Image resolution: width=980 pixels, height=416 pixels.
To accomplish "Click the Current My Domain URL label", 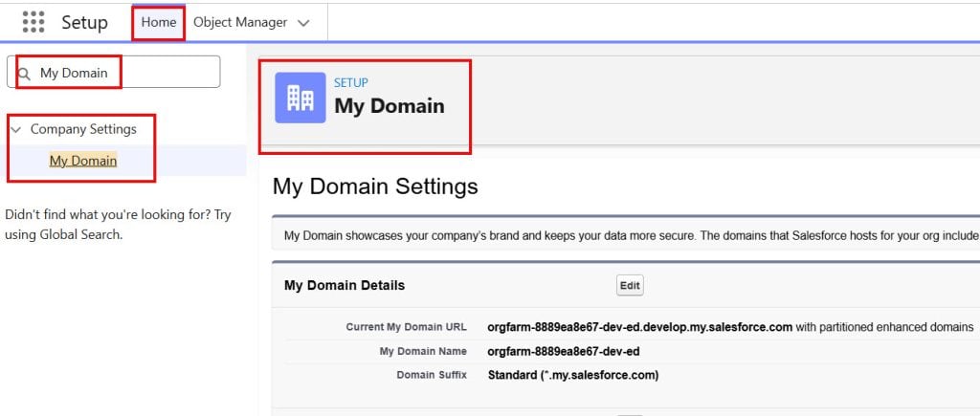I will (406, 327).
